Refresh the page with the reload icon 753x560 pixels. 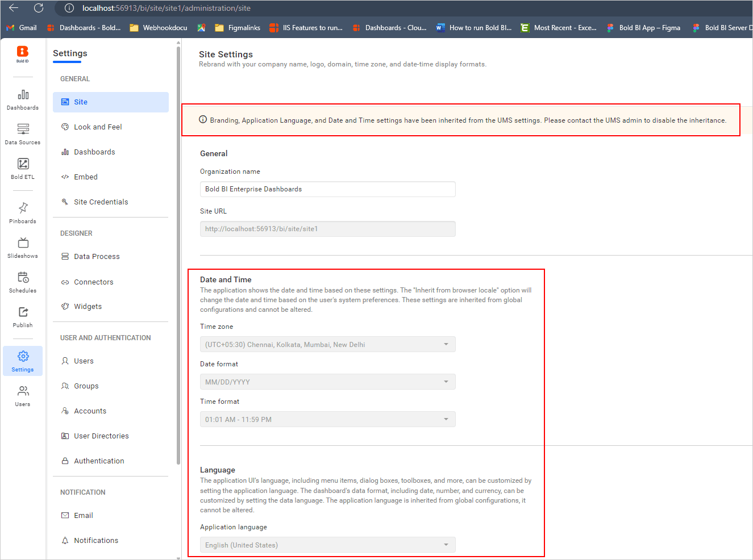(38, 8)
